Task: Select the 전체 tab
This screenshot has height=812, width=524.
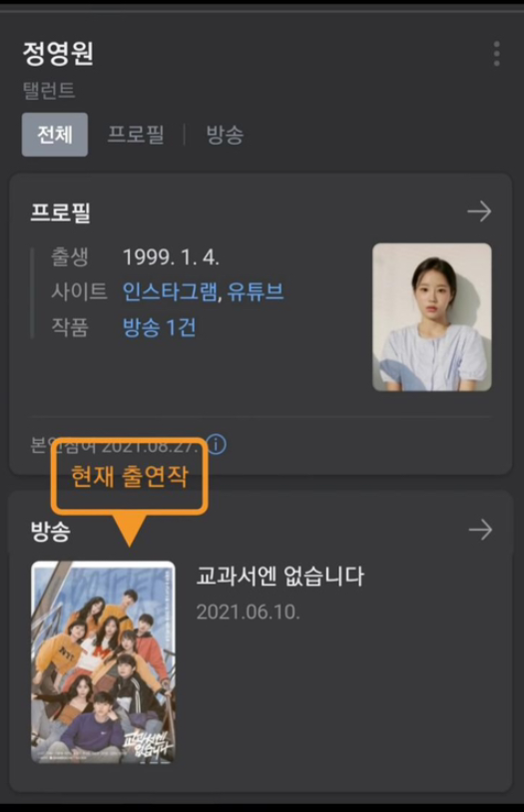Action: point(55,135)
